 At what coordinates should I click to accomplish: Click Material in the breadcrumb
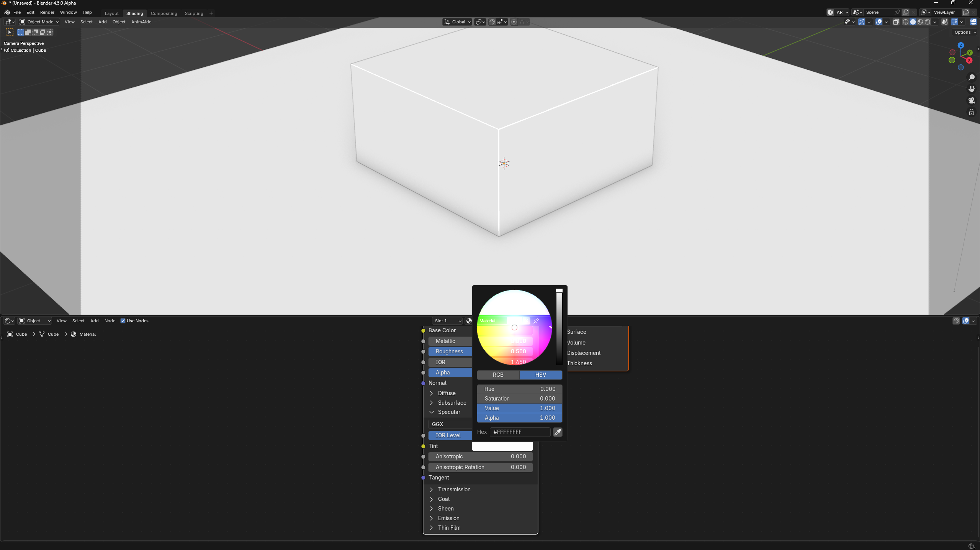pyautogui.click(x=88, y=334)
